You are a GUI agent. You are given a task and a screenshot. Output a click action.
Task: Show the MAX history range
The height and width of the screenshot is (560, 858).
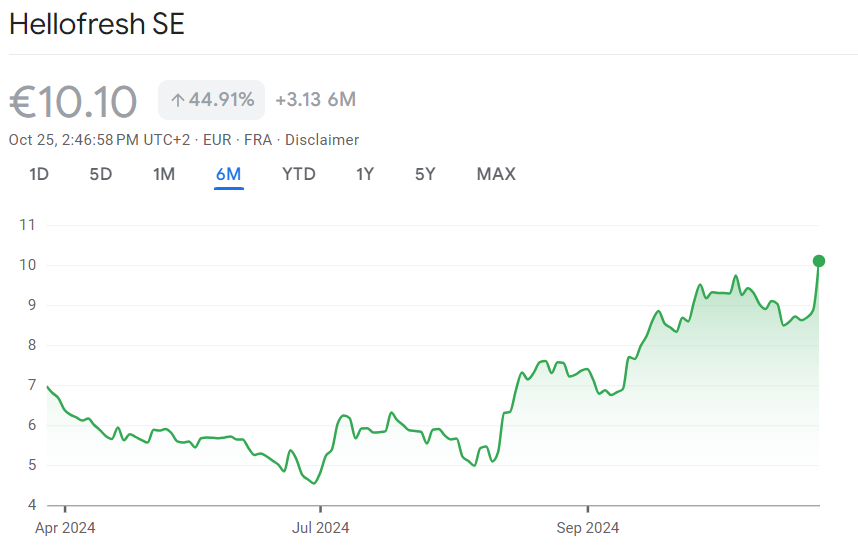(496, 175)
